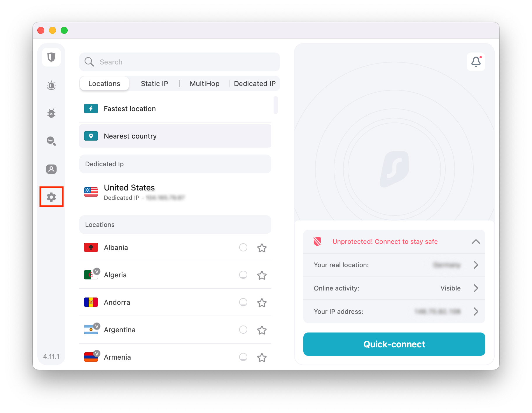Open Settings via the gear icon
This screenshot has height=413, width=532.
51,197
